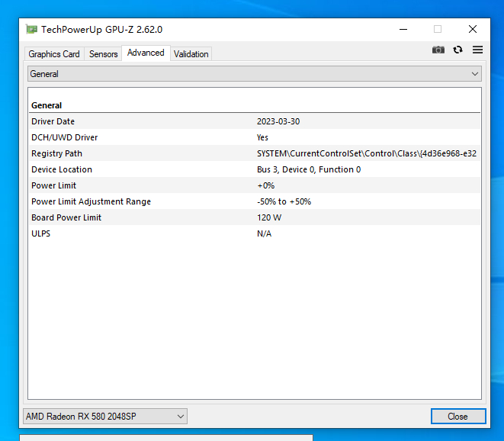Select the Power Limit Adjustment Range label
This screenshot has width=504, height=441.
click(91, 201)
